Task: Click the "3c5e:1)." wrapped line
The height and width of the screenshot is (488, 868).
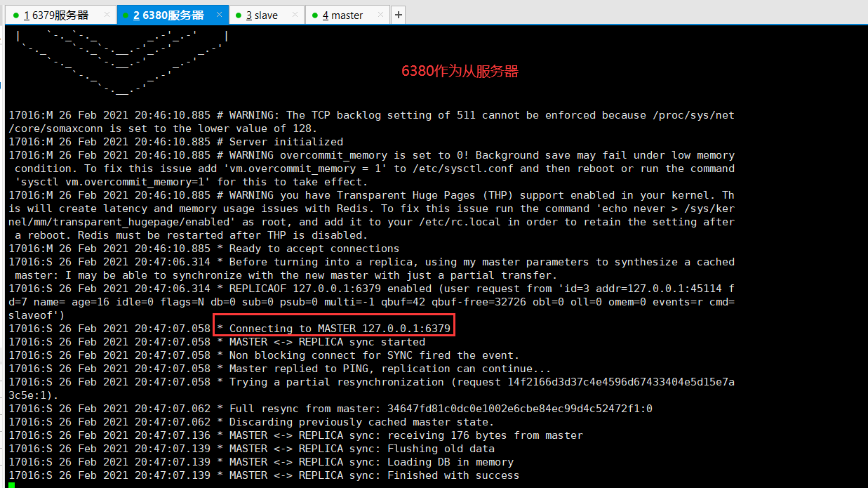Action: pyautogui.click(x=34, y=395)
